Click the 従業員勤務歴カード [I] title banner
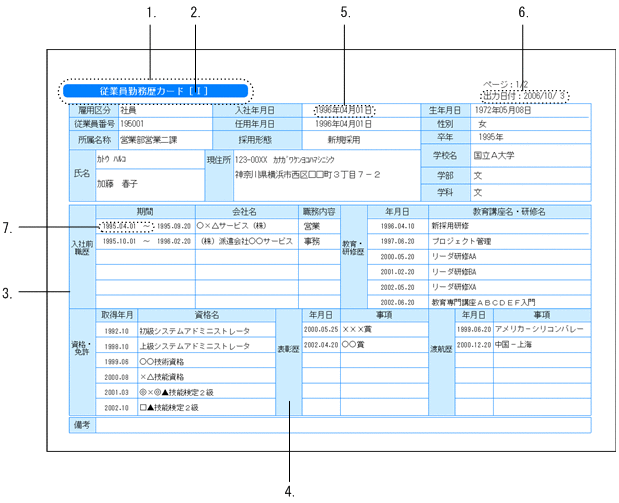 click(x=156, y=91)
